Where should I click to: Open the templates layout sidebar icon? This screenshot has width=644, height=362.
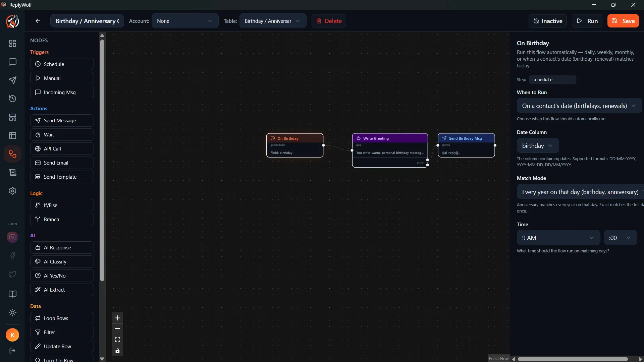click(12, 117)
